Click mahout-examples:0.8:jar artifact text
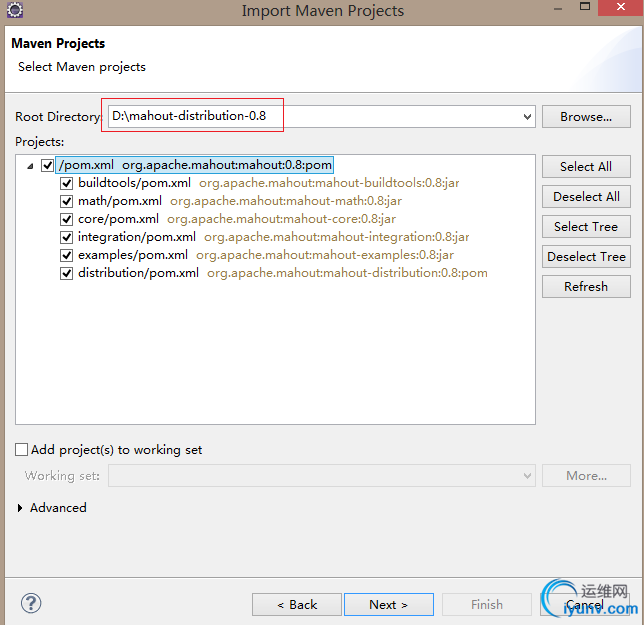 click(x=325, y=255)
